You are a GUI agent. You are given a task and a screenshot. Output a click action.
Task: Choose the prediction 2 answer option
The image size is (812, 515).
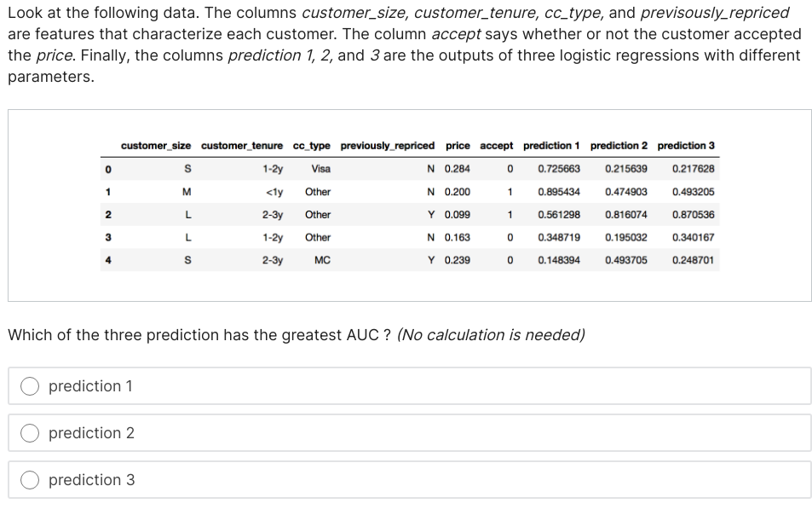click(x=31, y=433)
